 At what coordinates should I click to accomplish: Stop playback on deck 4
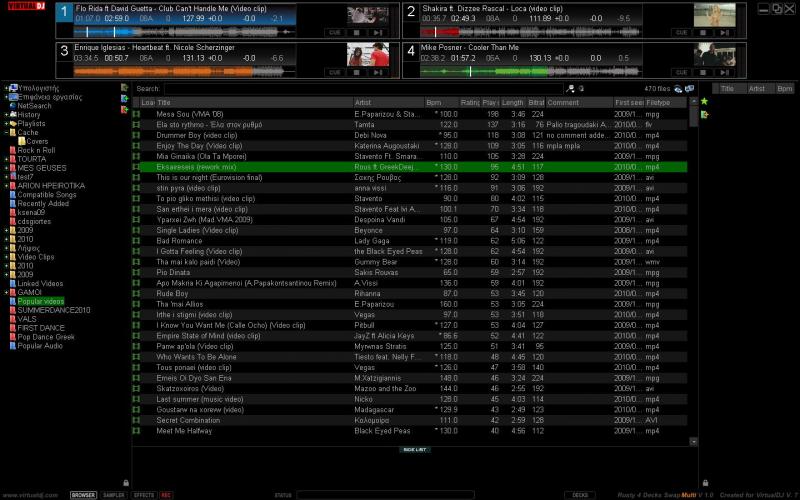tap(703, 72)
